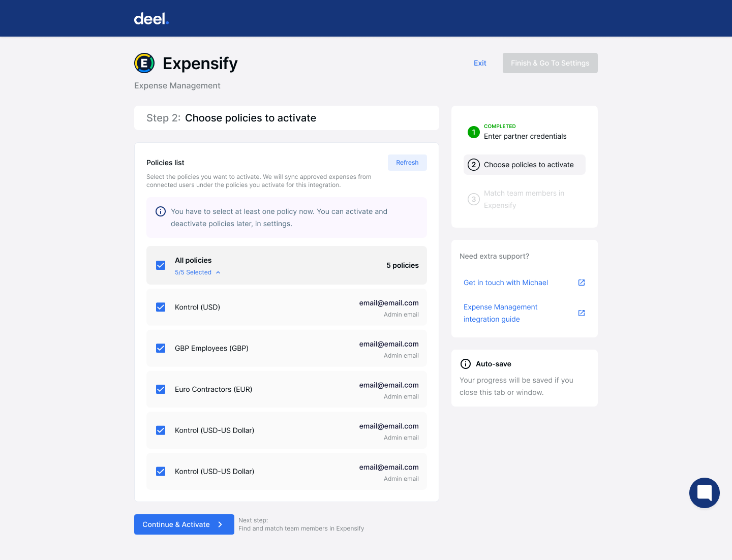
Task: Uncheck the GBP Employees (GBP) policy
Action: [161, 348]
